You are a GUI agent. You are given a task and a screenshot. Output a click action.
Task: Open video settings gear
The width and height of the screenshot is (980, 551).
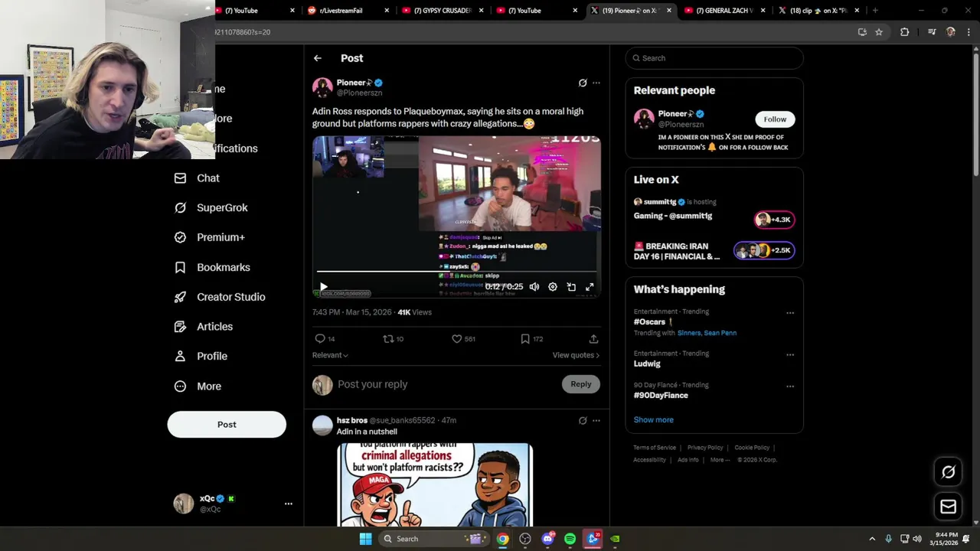point(553,287)
